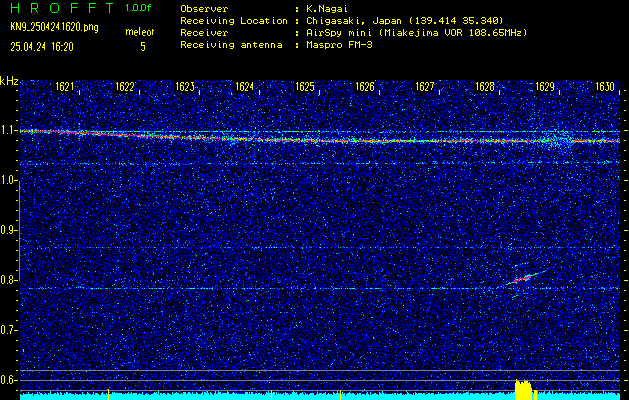Select the file name KN9_2504241620.png
This screenshot has width=629, height=400.
point(54,27)
